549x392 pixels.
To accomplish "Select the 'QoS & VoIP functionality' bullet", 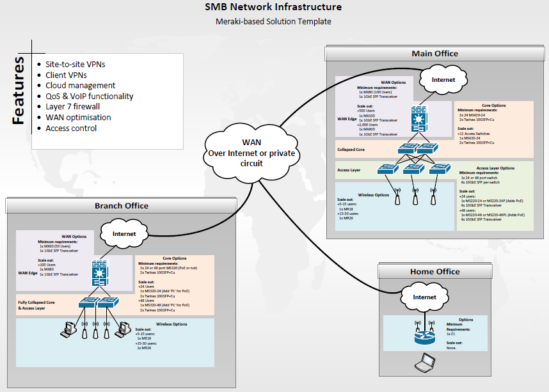I will pos(90,97).
